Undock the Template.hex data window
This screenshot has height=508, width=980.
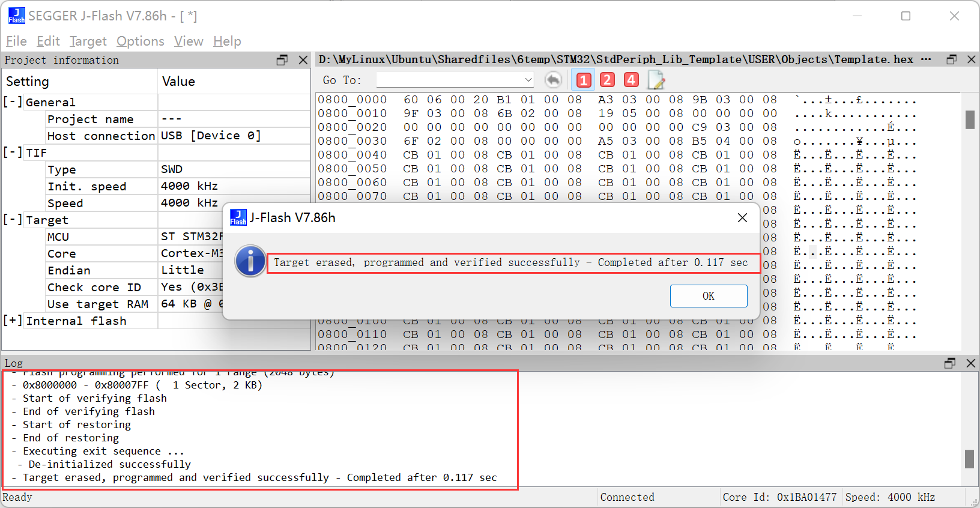pos(951,59)
